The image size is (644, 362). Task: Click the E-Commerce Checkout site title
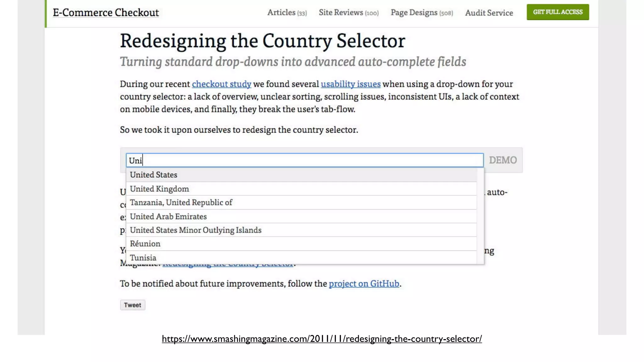(x=106, y=13)
